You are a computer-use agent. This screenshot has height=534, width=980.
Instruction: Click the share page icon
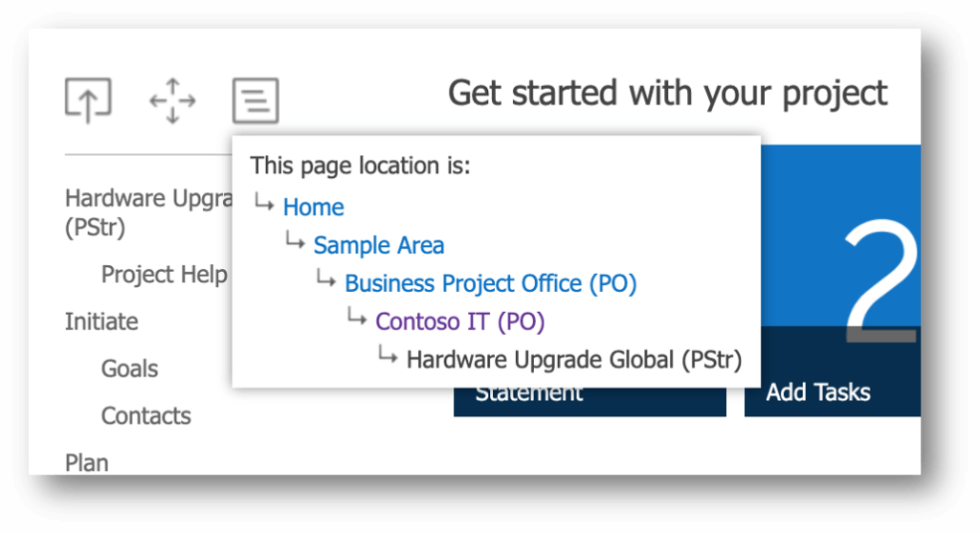(88, 100)
